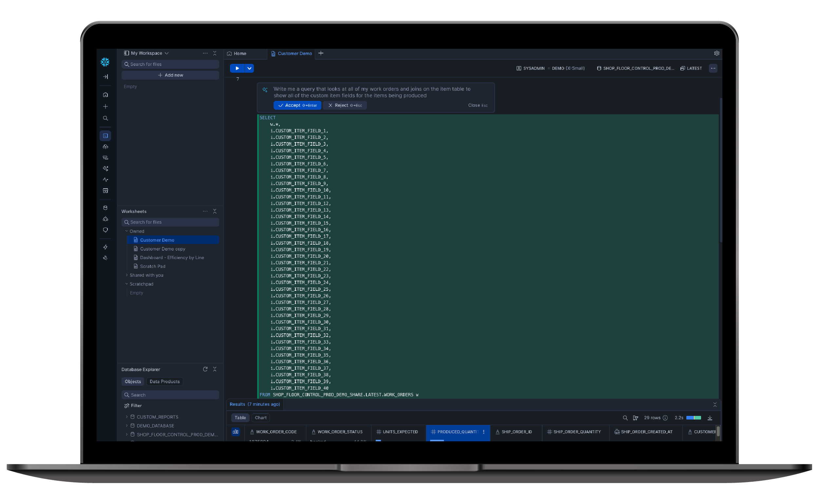This screenshot has width=819, height=504.
Task: Switch the results view to Chart
Action: tap(260, 418)
